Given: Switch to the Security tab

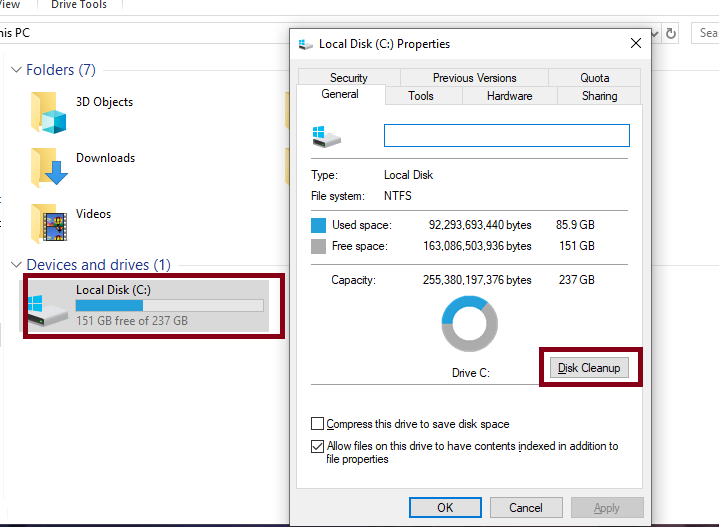Looking at the screenshot, I should (x=348, y=78).
